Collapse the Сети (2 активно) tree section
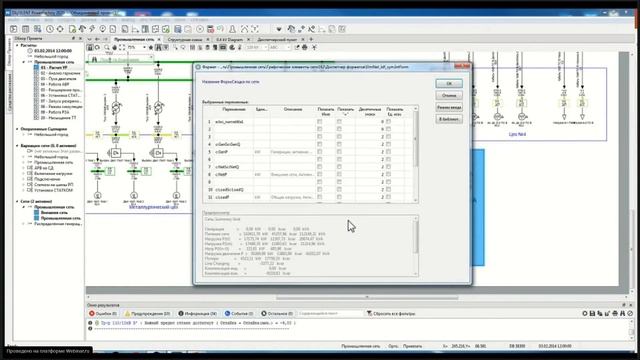Image resolution: width=640 pixels, height=360 pixels. [17, 201]
